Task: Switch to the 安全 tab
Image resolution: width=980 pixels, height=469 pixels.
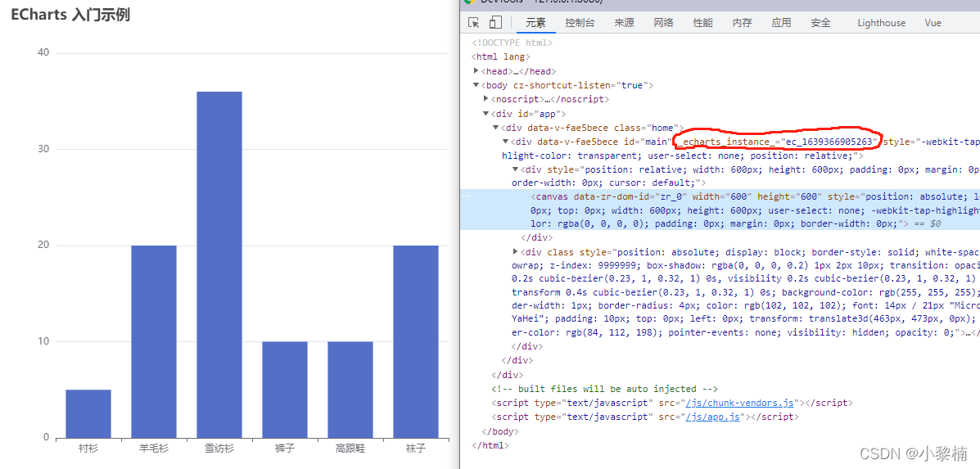Action: tap(820, 22)
